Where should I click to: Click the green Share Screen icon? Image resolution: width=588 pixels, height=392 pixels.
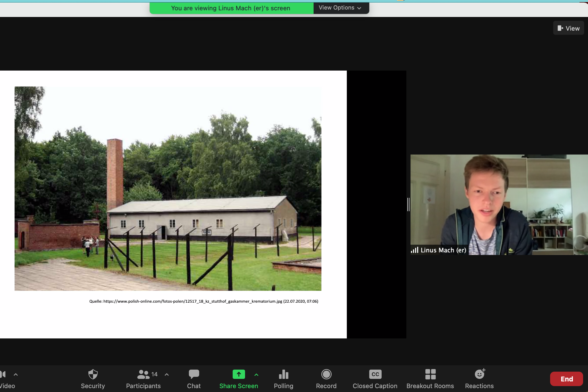pos(239,374)
